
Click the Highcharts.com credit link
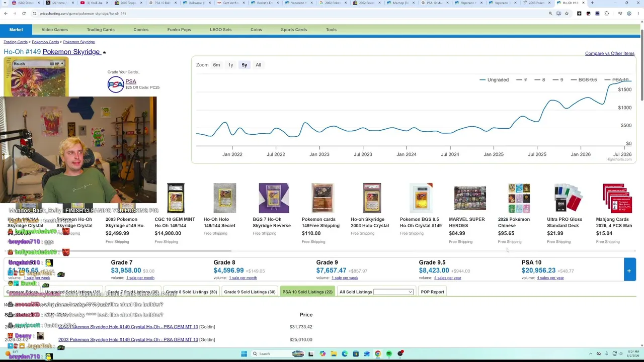tap(619, 160)
